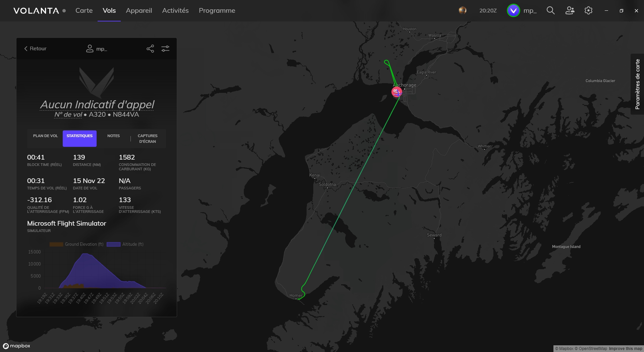Open the Notes tab
This screenshot has height=352, width=644.
coord(113,136)
